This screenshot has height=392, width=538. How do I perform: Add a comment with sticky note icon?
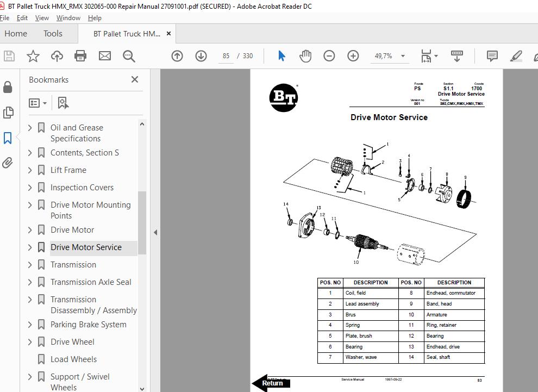coord(492,56)
